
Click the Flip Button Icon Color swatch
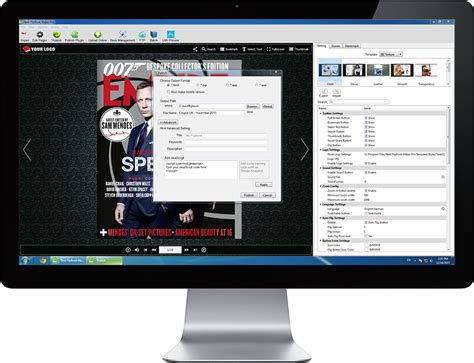tap(366, 249)
